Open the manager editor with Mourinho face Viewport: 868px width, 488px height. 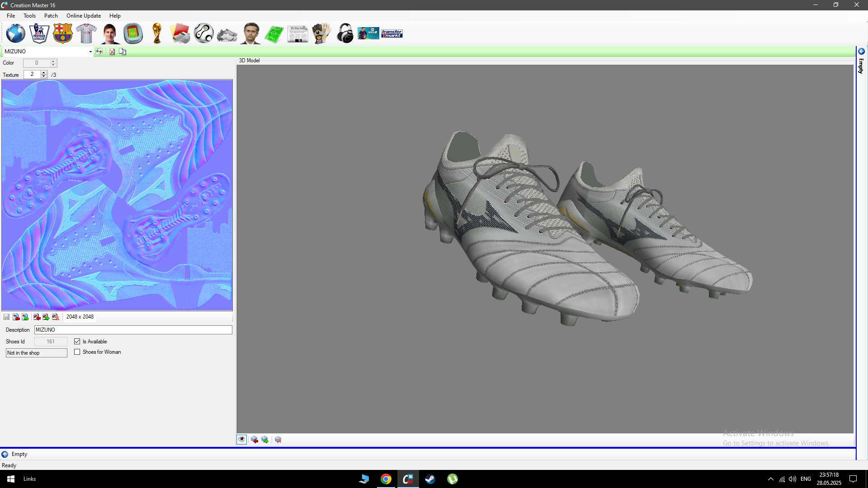click(251, 34)
